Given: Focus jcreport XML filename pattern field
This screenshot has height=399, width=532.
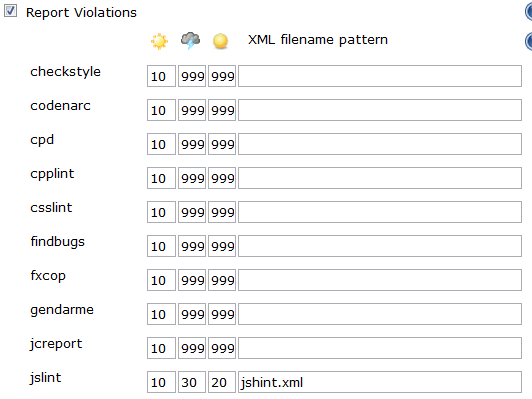Looking at the screenshot, I should 380,348.
